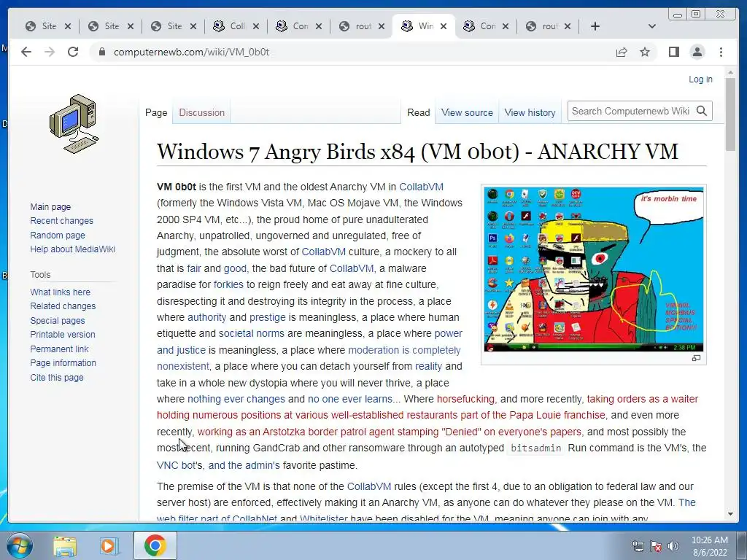Select the View source tab

[467, 113]
